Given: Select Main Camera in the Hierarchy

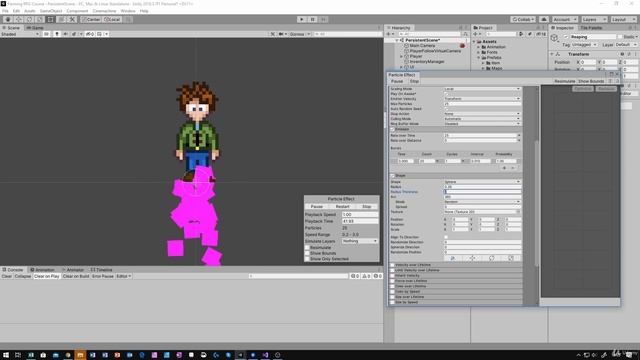Looking at the screenshot, I should pos(422,46).
